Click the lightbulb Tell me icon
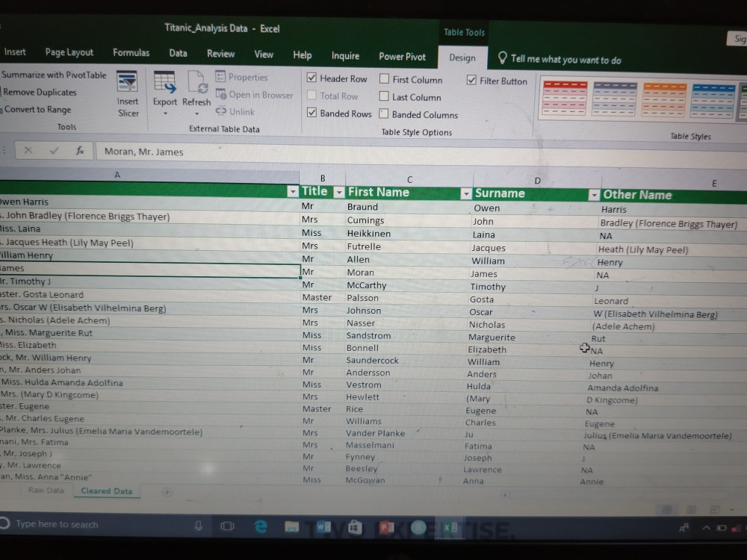747x560 pixels. coord(502,58)
